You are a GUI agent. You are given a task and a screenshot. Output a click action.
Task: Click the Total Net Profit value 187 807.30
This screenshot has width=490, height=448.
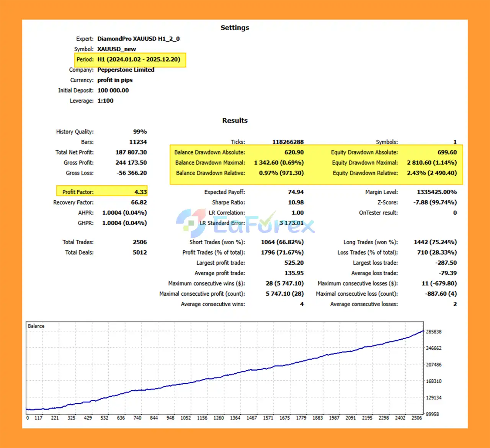pyautogui.click(x=131, y=152)
